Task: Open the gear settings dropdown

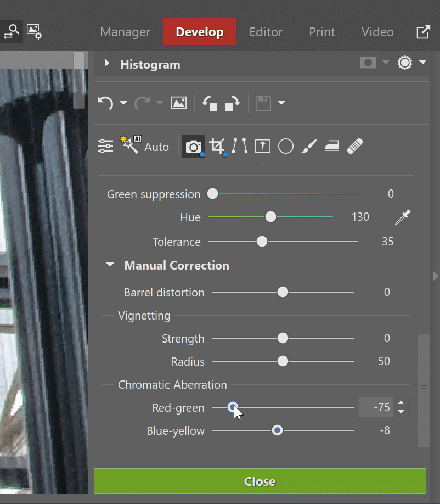Action: pyautogui.click(x=411, y=63)
